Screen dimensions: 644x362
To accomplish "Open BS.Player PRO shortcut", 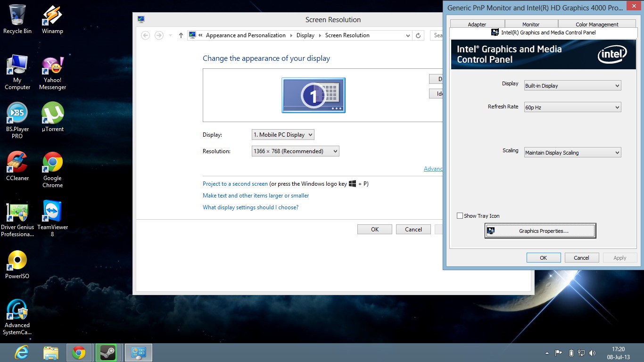I will tap(17, 114).
